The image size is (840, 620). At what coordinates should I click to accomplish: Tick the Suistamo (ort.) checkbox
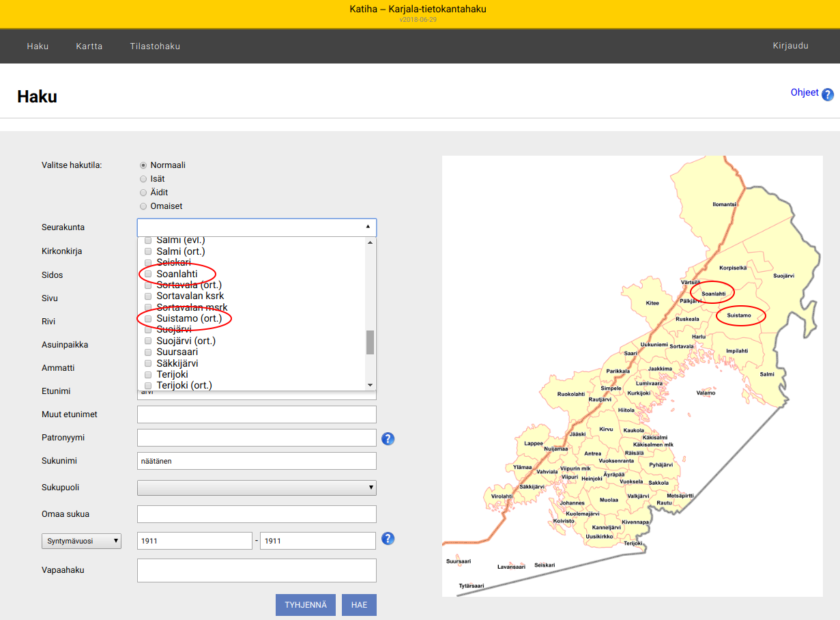coord(148,318)
